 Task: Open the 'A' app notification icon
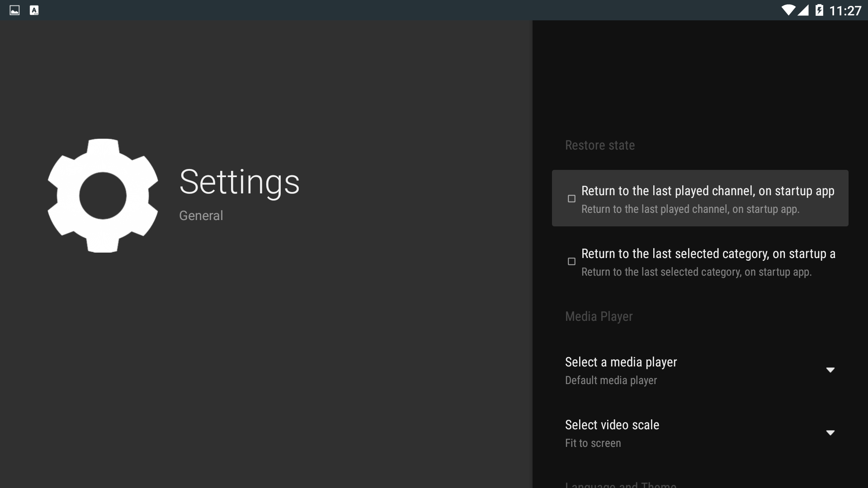tap(34, 10)
